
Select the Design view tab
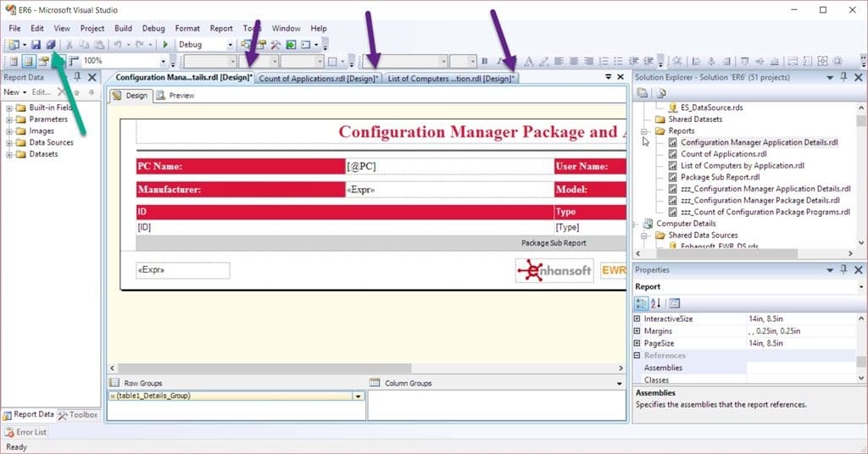(x=131, y=95)
